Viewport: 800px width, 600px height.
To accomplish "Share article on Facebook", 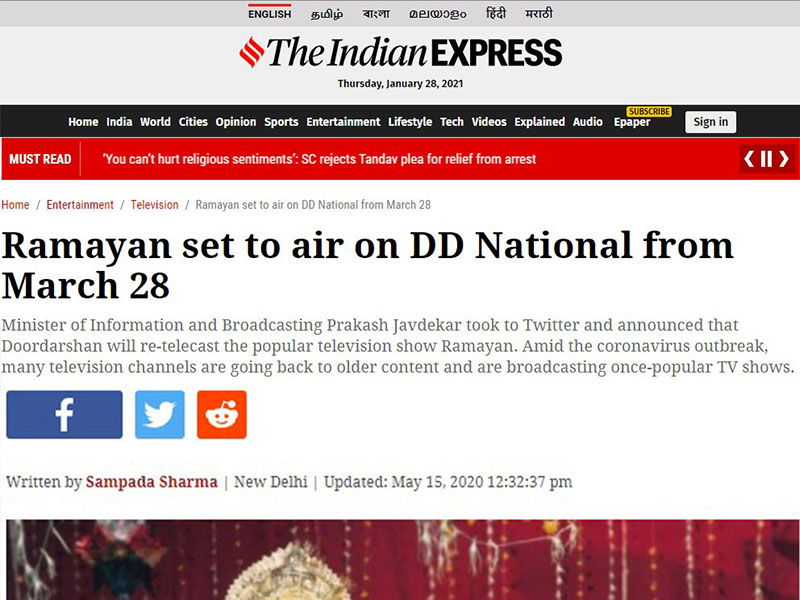I will tap(64, 415).
